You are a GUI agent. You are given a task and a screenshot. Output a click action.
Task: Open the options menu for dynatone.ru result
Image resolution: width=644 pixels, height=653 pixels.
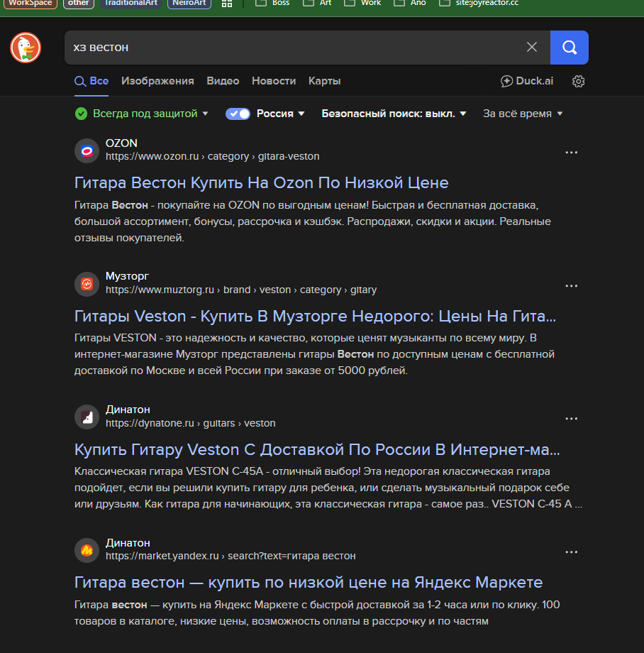571,419
